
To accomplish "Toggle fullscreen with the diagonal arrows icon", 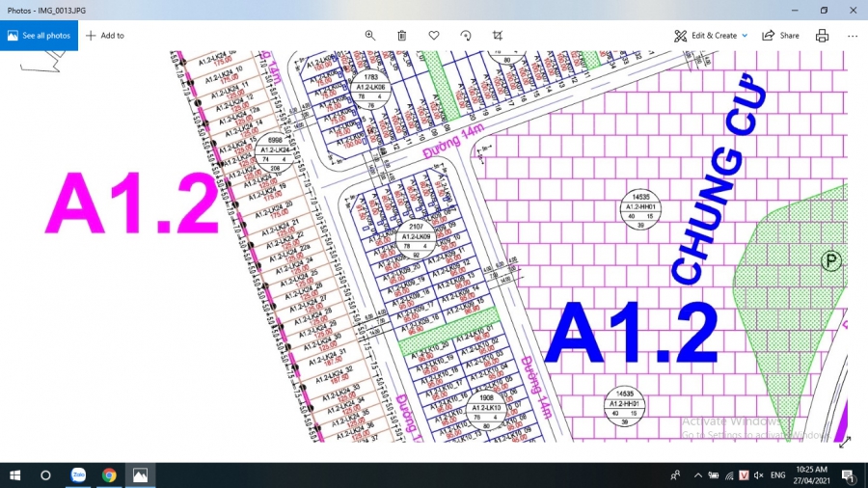I will (x=845, y=443).
